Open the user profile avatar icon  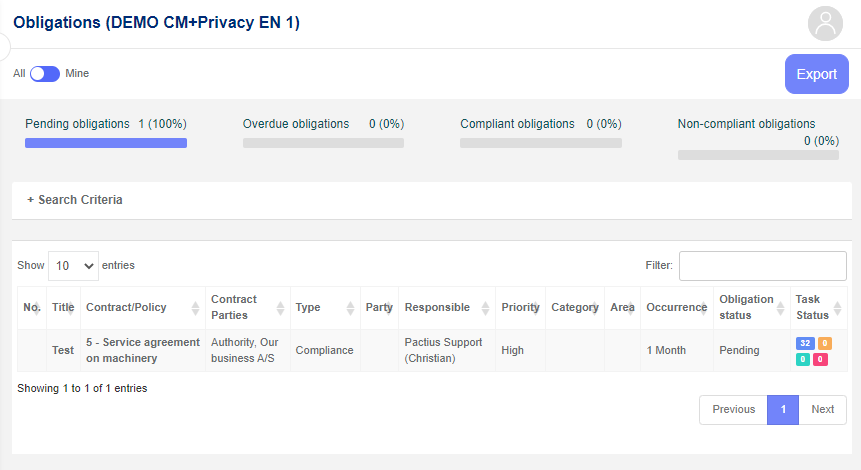(825, 24)
